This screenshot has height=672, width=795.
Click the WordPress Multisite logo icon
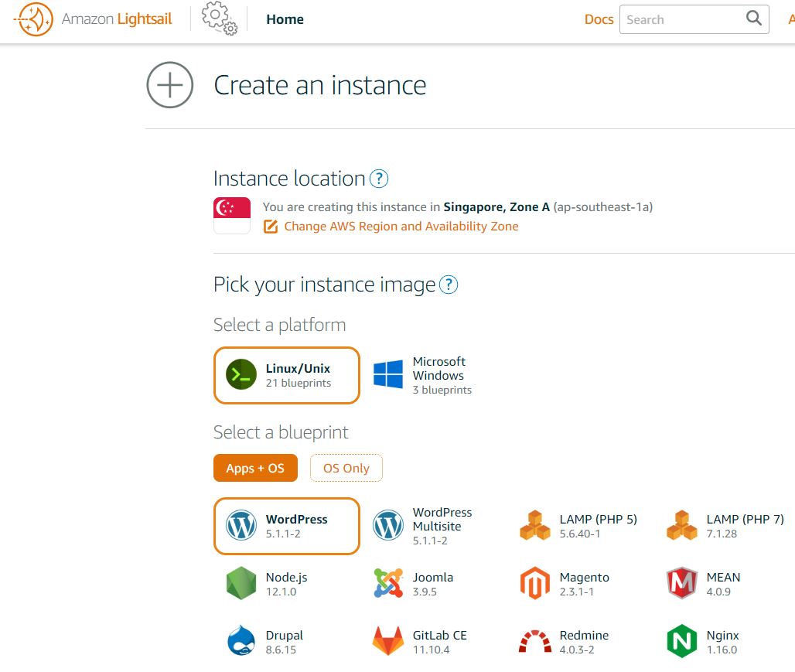[x=388, y=525]
